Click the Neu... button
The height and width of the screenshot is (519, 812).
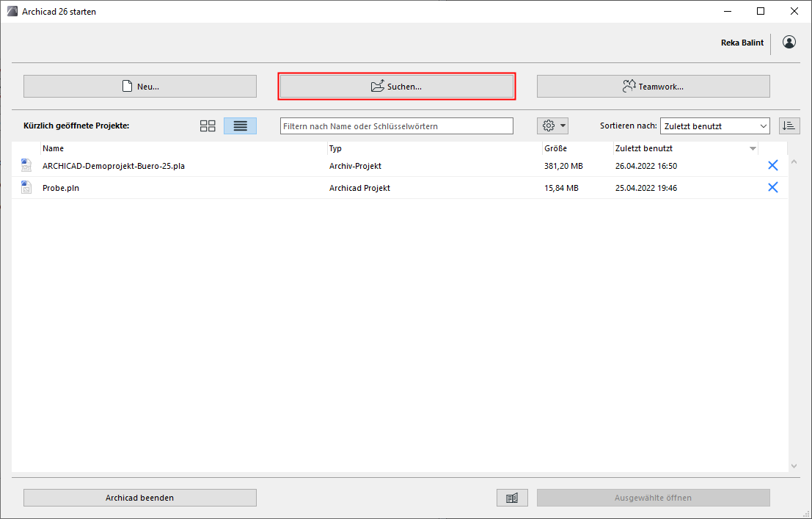tap(140, 86)
